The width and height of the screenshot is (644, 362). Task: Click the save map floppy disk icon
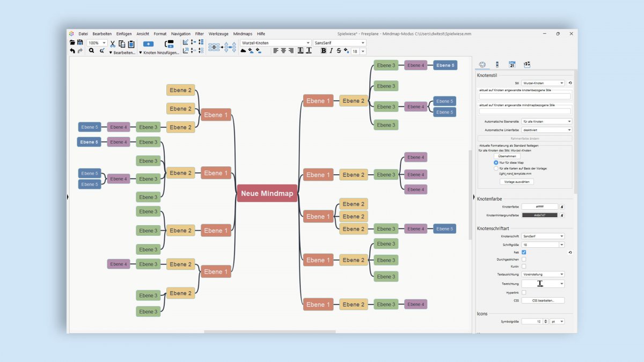[x=80, y=42]
